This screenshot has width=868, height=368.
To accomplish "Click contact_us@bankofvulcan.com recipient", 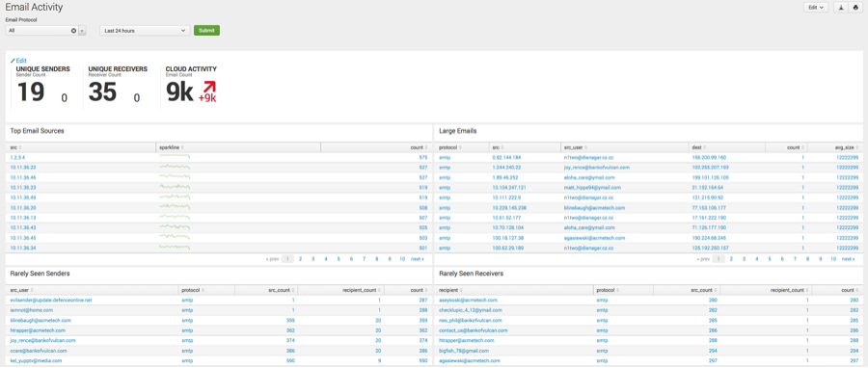I will pyautogui.click(x=474, y=330).
